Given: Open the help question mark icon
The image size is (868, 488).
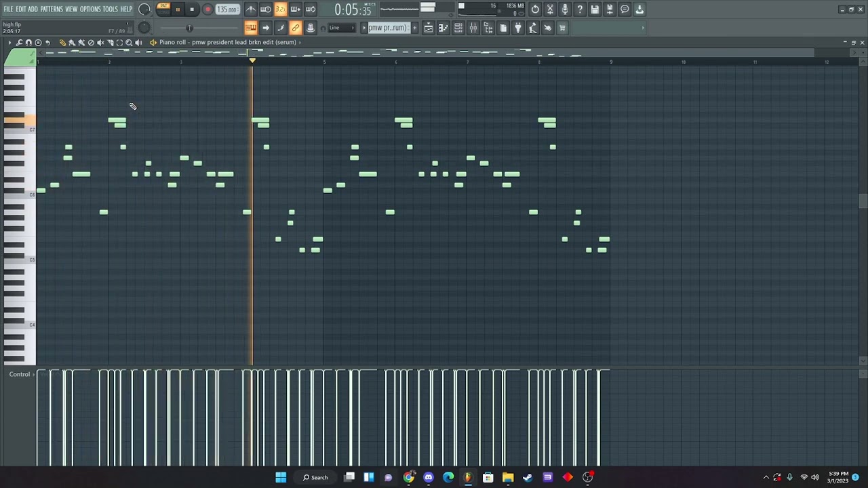Looking at the screenshot, I should pyautogui.click(x=580, y=9).
